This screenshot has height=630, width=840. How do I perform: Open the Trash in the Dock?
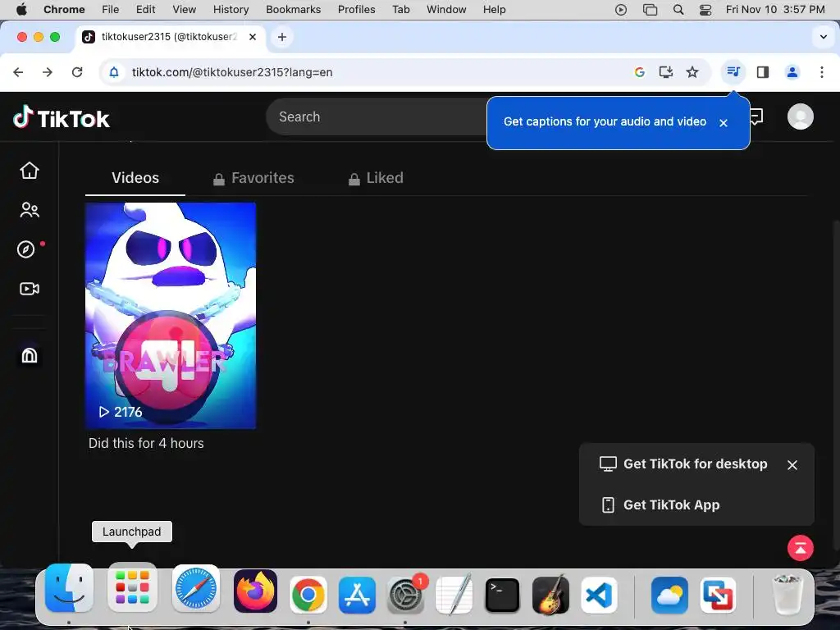(787, 594)
